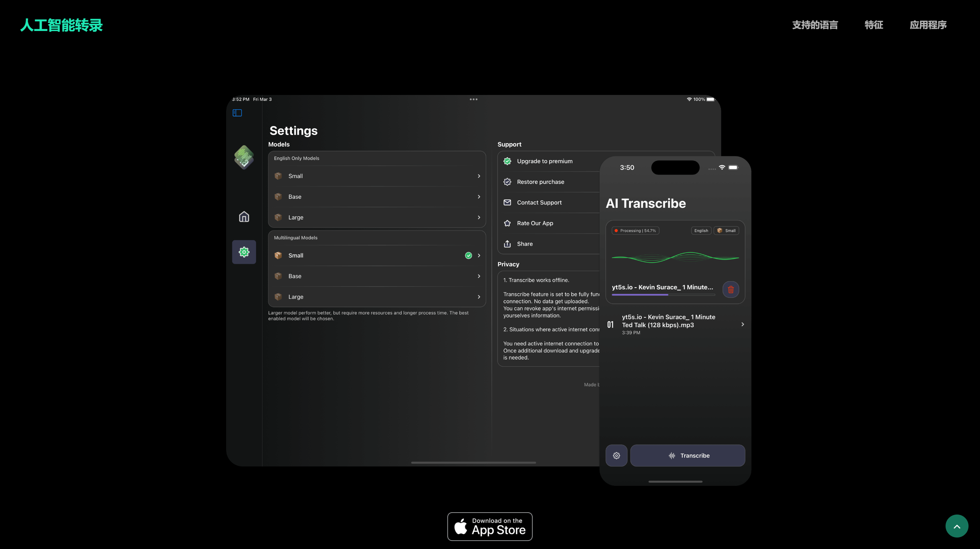Click the Share icon
The image size is (980, 549).
(507, 243)
